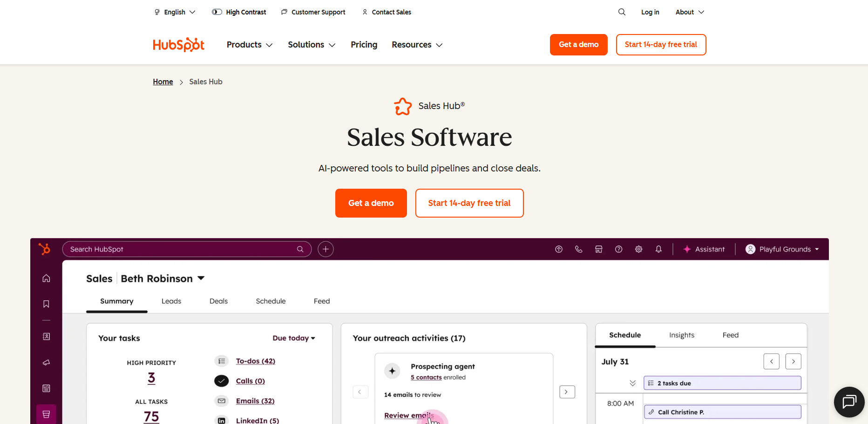Click the home icon in the sidebar
Image resolution: width=868 pixels, height=424 pixels.
pos(46,278)
